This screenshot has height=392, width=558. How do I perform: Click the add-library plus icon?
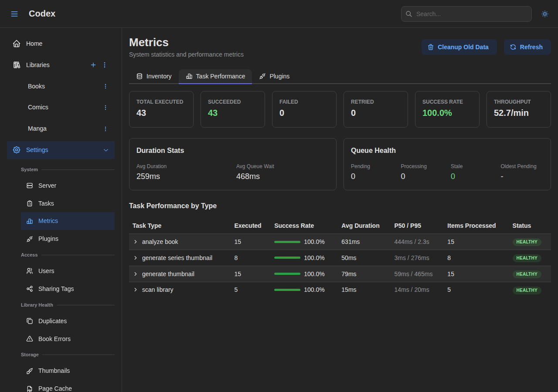pyautogui.click(x=93, y=65)
